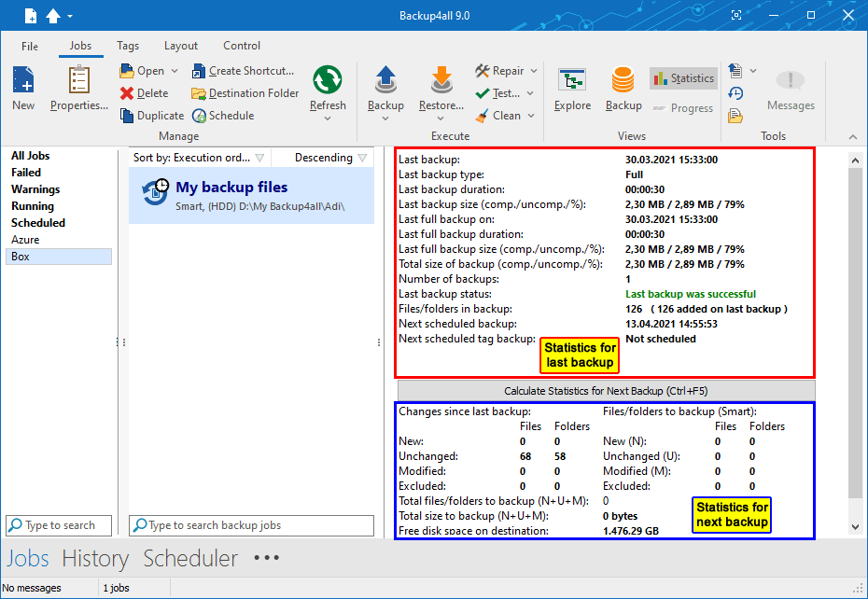Open job Properties from the ribbon
Image resolution: width=868 pixels, height=599 pixels.
(79, 88)
